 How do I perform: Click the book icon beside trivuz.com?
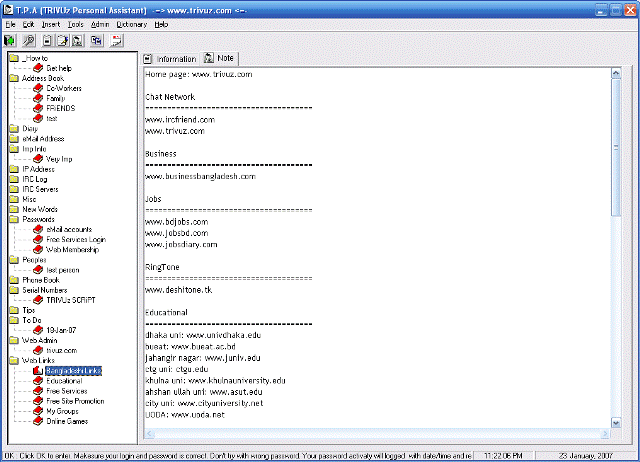coord(38,350)
